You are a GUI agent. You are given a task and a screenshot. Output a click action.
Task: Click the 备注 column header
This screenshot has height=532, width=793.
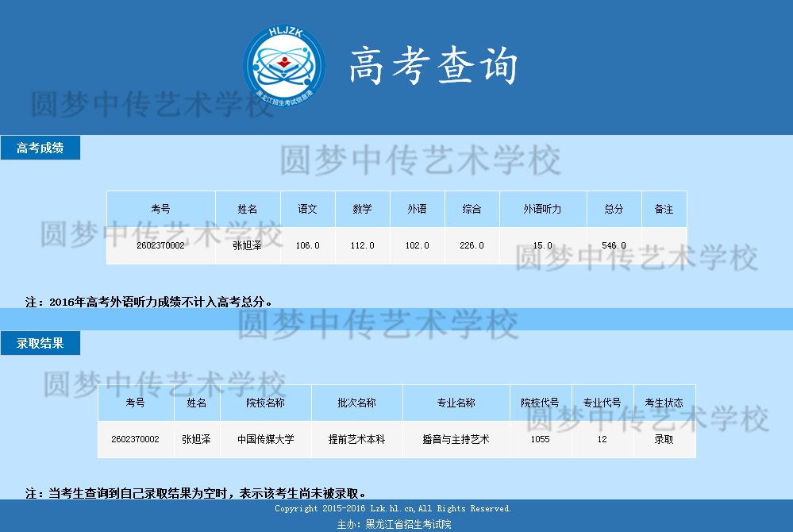coord(664,209)
